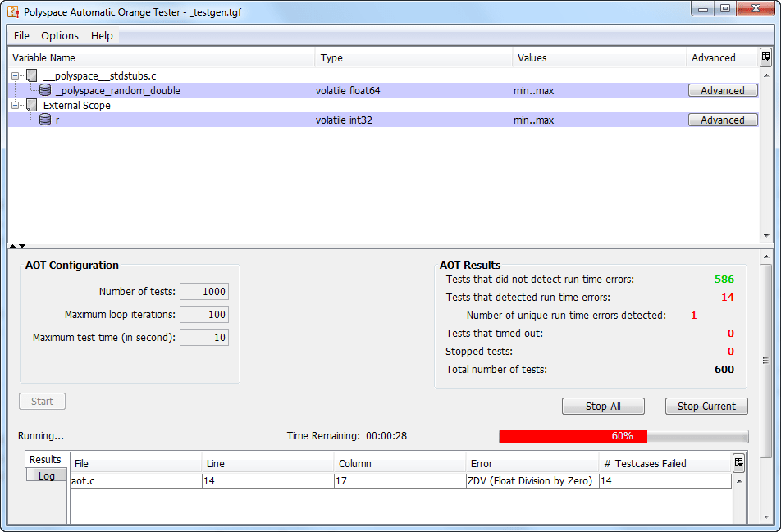The width and height of the screenshot is (781, 532).
Task: Select the _polyspace_random_double variable row
Action: point(383,90)
